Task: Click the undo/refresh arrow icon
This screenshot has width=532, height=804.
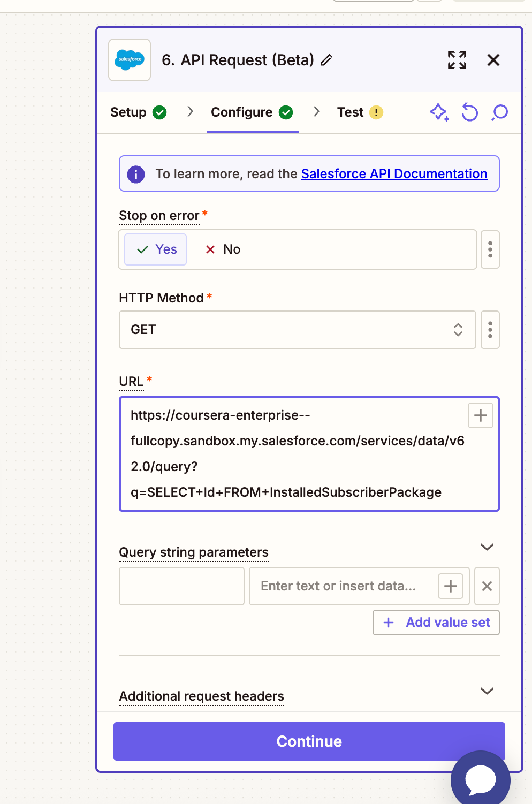Action: point(469,112)
